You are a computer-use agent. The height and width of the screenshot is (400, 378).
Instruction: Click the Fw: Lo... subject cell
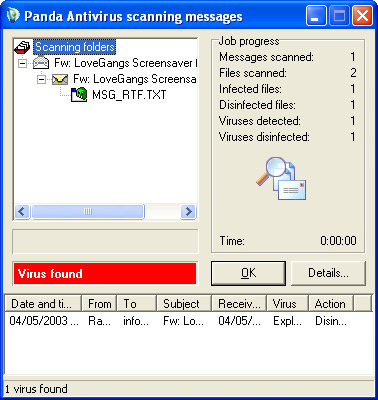[183, 321]
